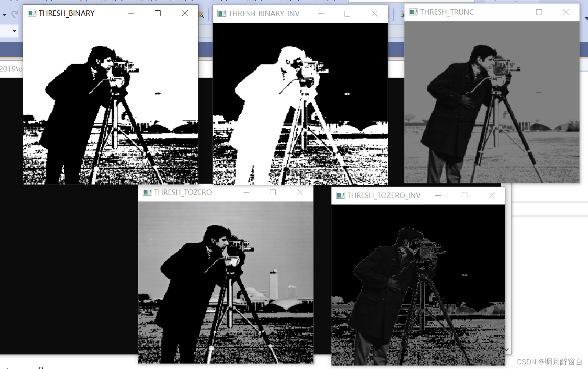This screenshot has height=369, width=588.
Task: Select the THRESH_BINARY title text
Action: (x=66, y=13)
